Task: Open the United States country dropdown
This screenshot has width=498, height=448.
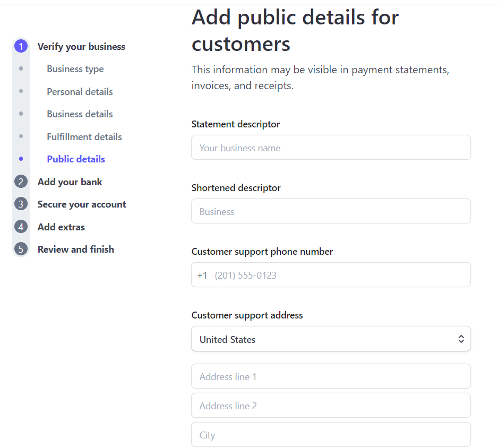Action: [x=331, y=339]
